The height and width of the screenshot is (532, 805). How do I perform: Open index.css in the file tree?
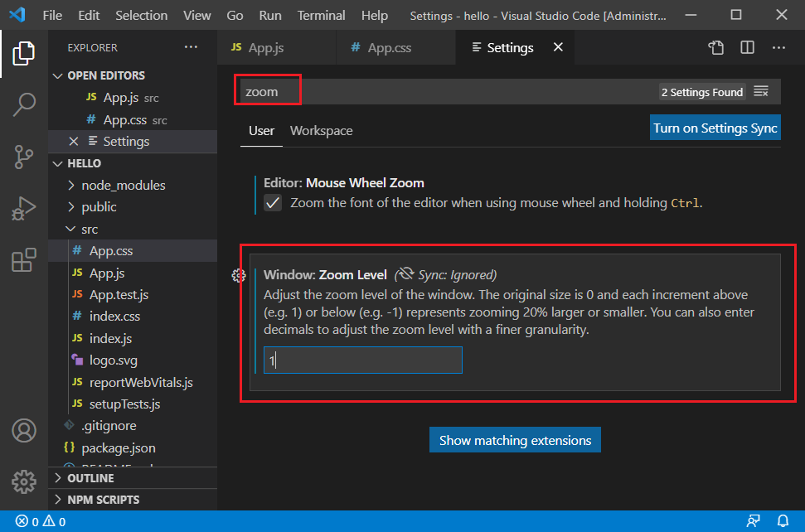(x=133, y=316)
